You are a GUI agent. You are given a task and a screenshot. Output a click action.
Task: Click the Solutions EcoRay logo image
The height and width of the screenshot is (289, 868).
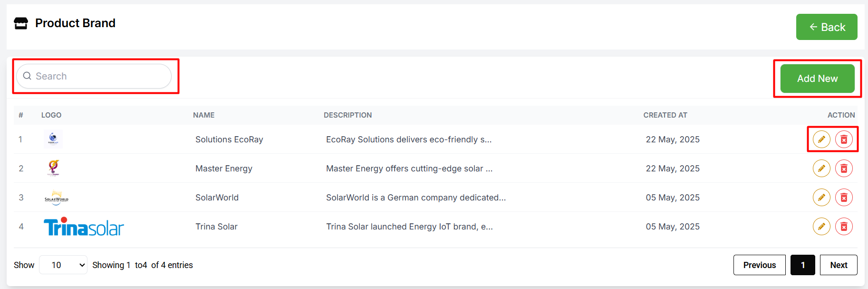[53, 139]
